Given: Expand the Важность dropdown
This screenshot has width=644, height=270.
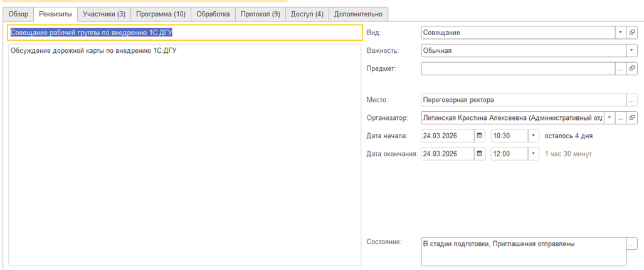Looking at the screenshot, I should pyautogui.click(x=631, y=50).
